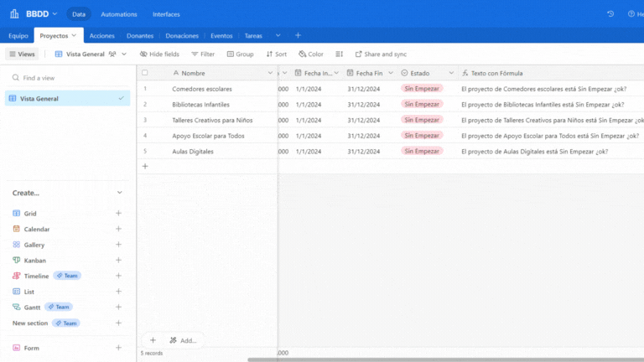Switch to the Acciones table tab
This screenshot has width=644, height=362.
(x=101, y=36)
